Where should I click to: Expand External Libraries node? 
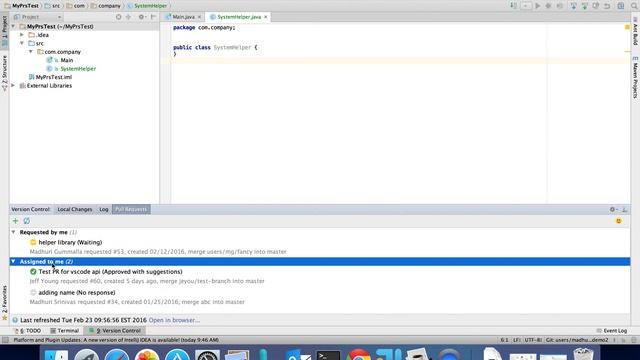(x=13, y=85)
